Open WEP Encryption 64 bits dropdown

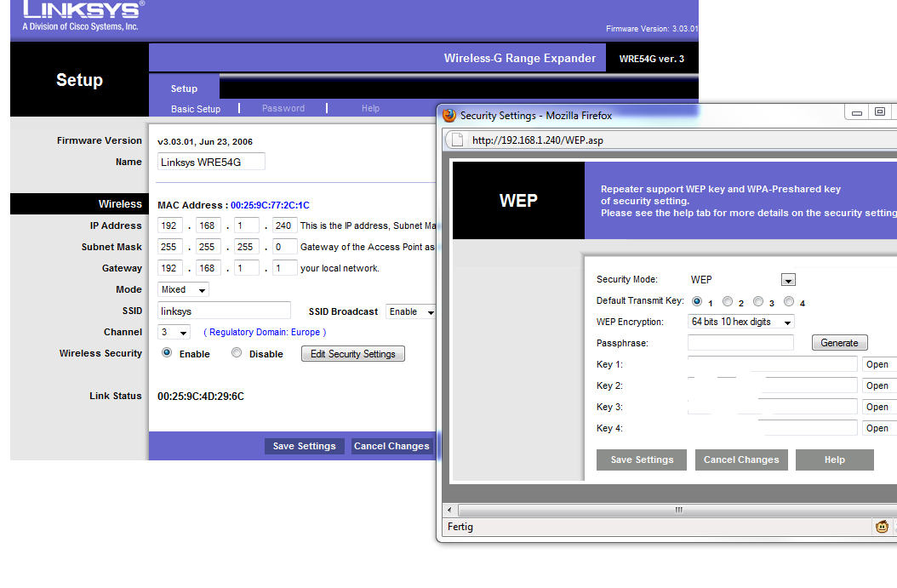click(x=740, y=322)
